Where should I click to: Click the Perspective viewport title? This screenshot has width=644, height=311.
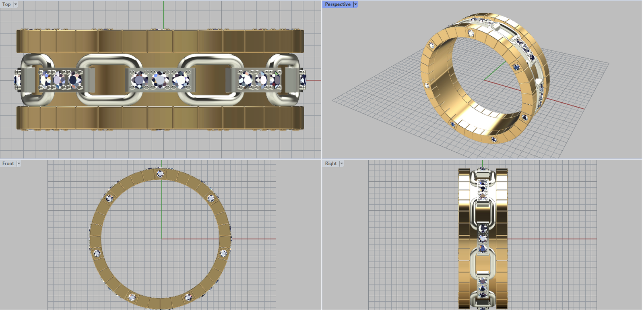[338, 4]
